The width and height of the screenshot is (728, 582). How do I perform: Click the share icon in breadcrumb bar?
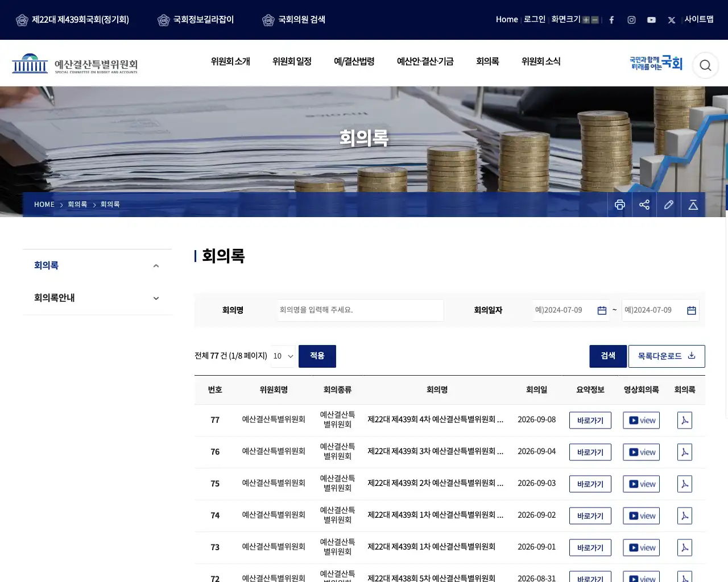click(644, 205)
